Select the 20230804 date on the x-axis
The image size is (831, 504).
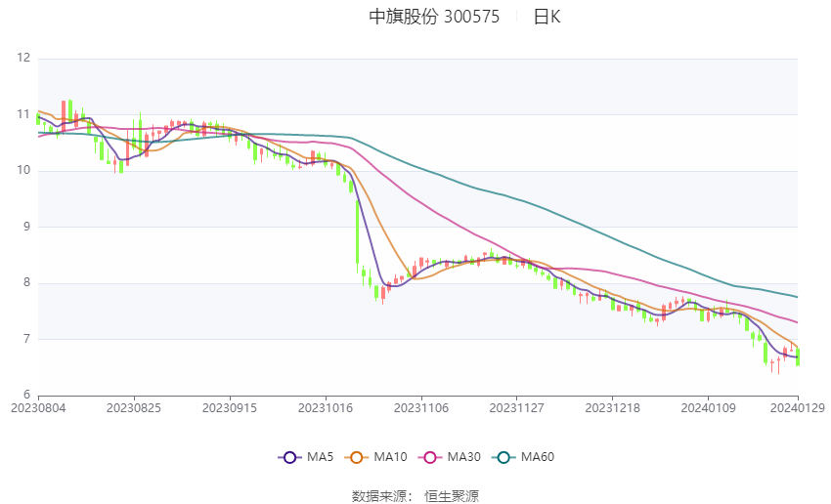[x=37, y=407]
